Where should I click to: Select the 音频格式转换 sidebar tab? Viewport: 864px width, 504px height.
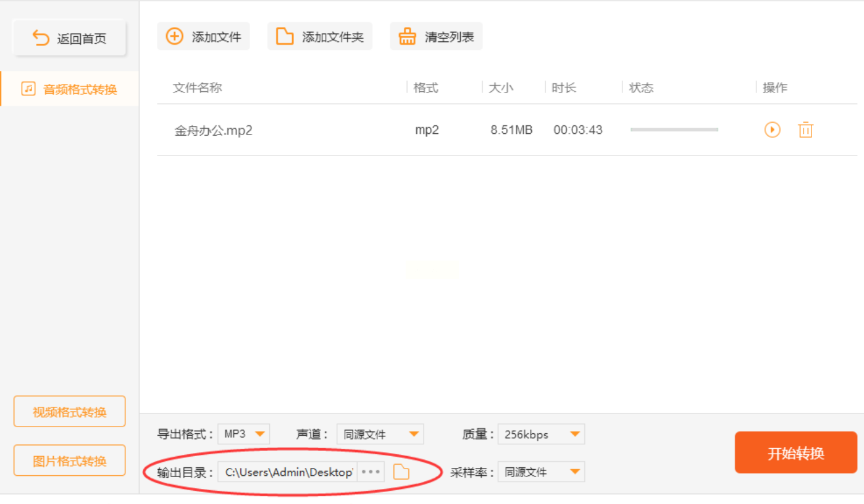click(70, 89)
